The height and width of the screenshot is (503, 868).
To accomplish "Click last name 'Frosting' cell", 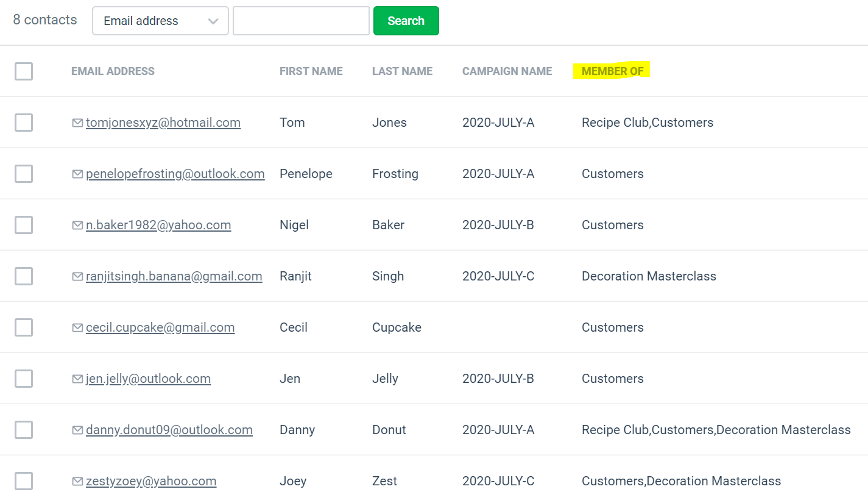I will pos(395,174).
